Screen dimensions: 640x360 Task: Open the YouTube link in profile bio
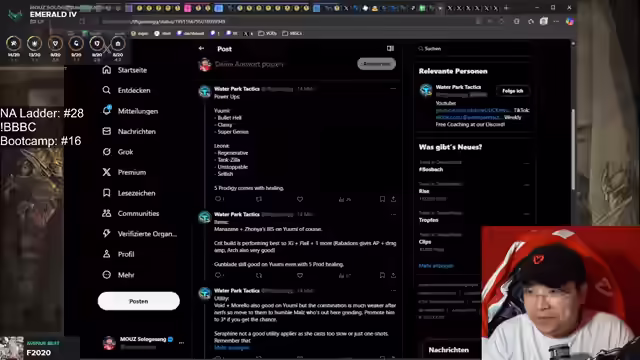click(x=473, y=110)
